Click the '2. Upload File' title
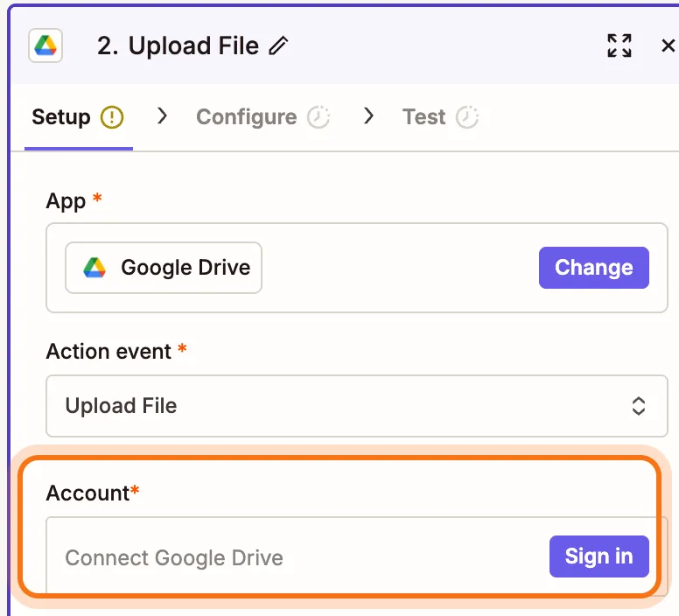 coord(178,45)
